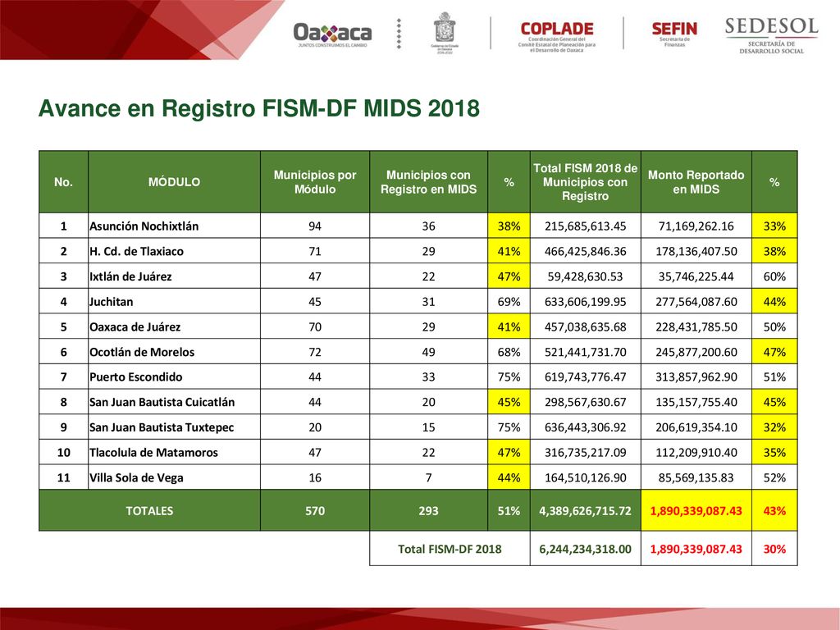The image size is (840, 630).
Task: Click the amount '521,441,731.70'
Action: (x=586, y=352)
